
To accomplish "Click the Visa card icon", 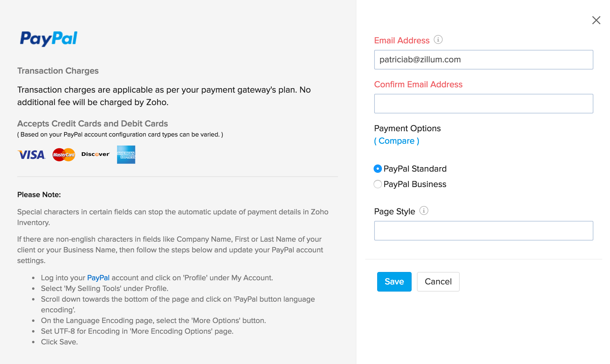I will (31, 155).
